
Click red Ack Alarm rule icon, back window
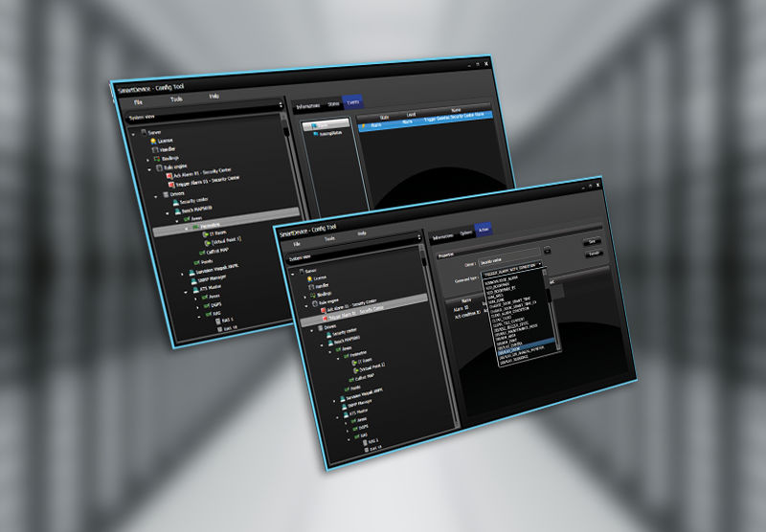[x=169, y=176]
